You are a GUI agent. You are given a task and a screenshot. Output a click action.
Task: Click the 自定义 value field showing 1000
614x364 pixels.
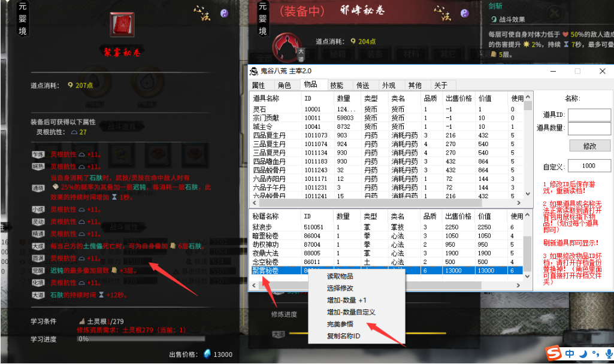[589, 166]
